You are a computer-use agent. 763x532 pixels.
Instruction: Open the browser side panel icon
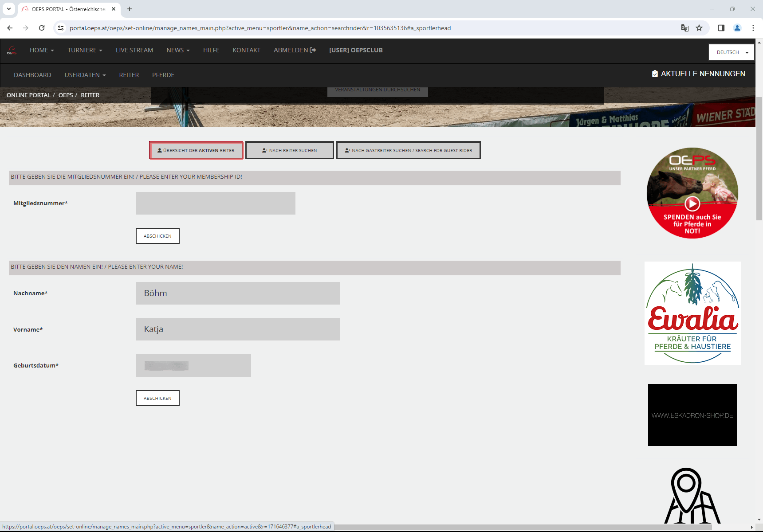click(x=721, y=28)
